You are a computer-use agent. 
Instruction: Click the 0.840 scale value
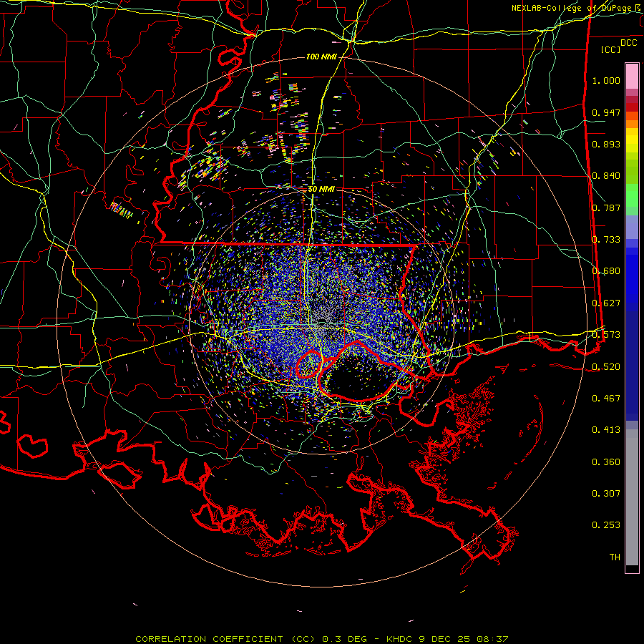coord(606,176)
